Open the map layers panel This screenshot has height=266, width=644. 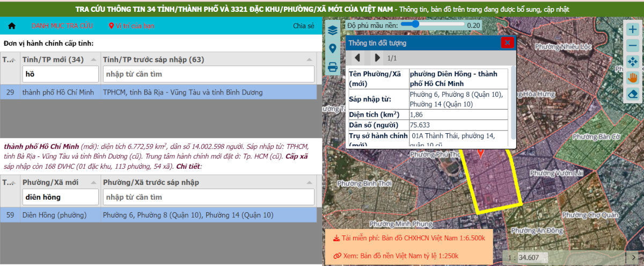click(333, 30)
